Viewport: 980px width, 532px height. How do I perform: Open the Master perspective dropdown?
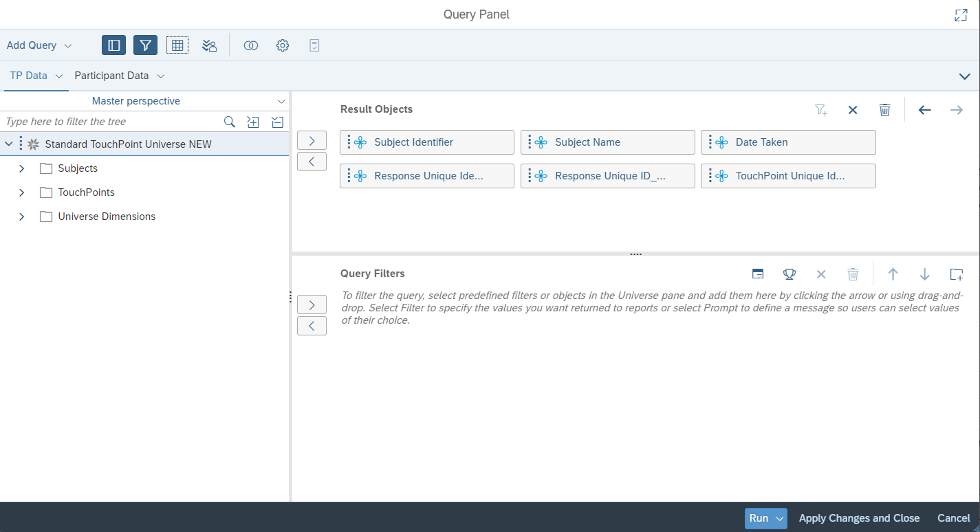[144, 101]
